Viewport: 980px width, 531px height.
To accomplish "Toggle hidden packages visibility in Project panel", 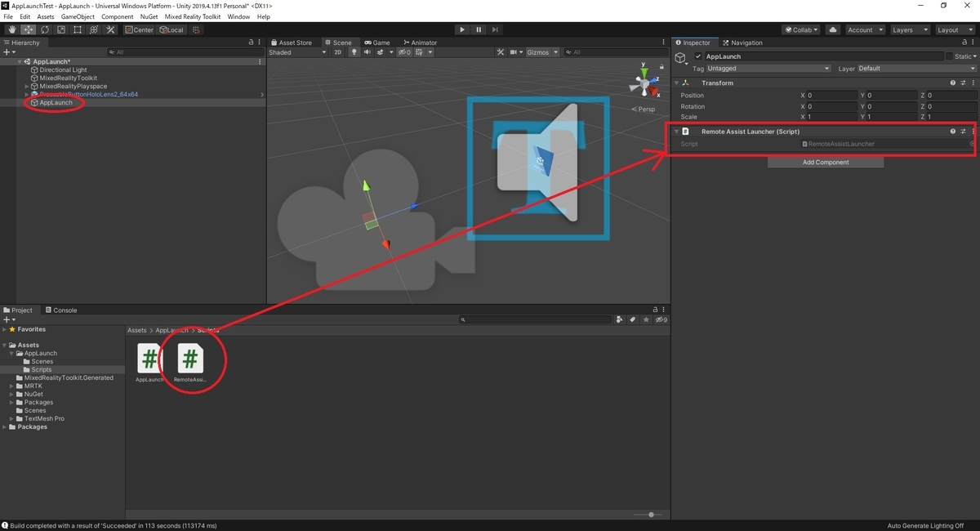I will pos(662,319).
